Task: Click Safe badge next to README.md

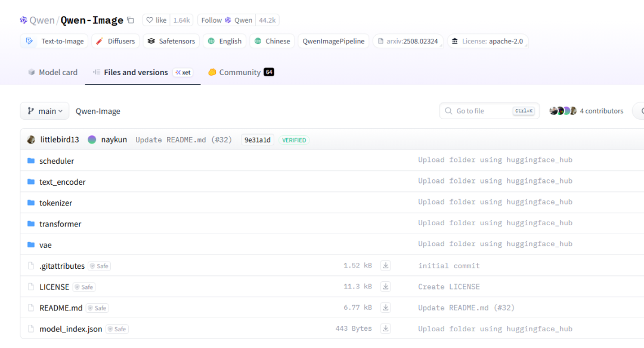Action: 97,308
